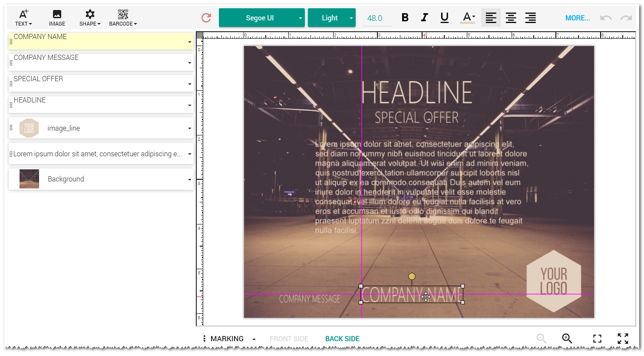Zoom in on the canvas
644x356 pixels.
[567, 338]
